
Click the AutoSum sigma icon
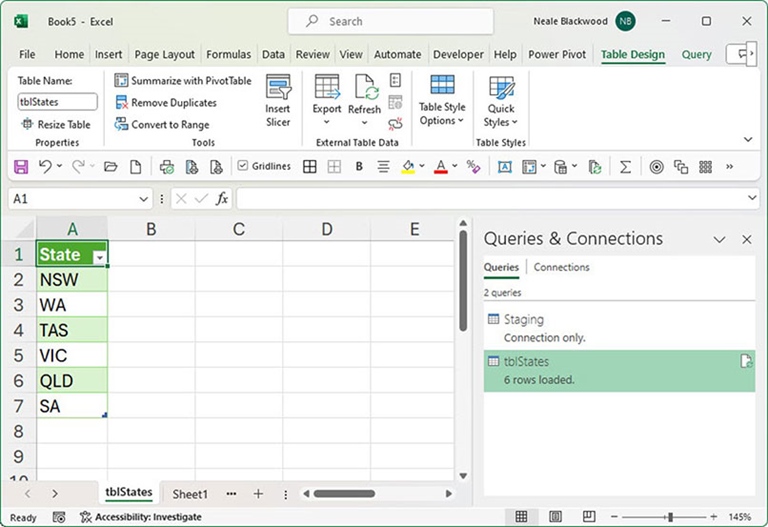(x=625, y=167)
